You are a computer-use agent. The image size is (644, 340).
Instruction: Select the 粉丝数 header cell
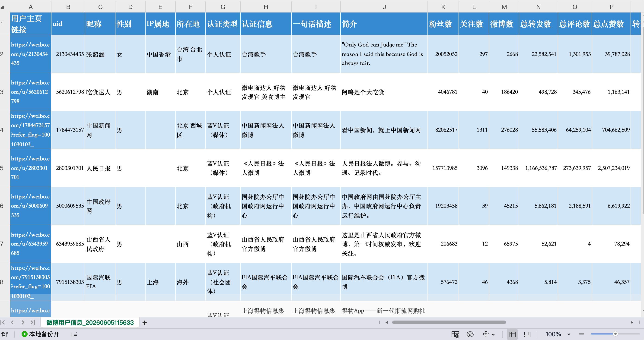click(x=443, y=24)
